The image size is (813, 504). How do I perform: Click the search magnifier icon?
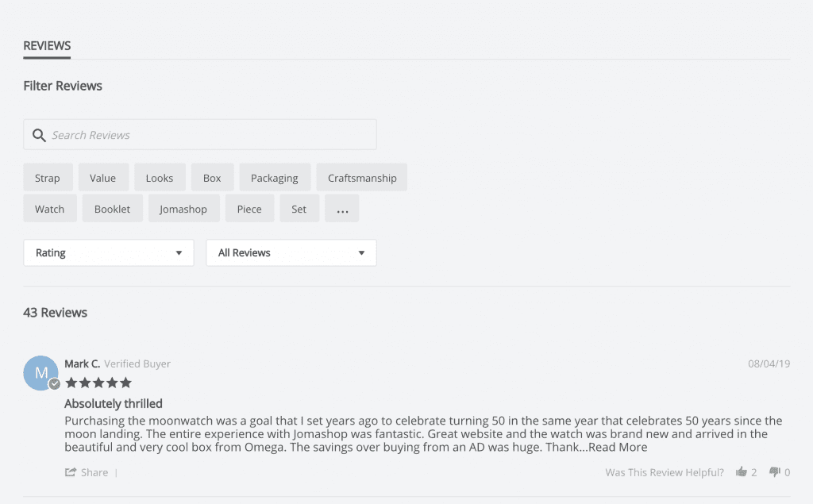39,136
